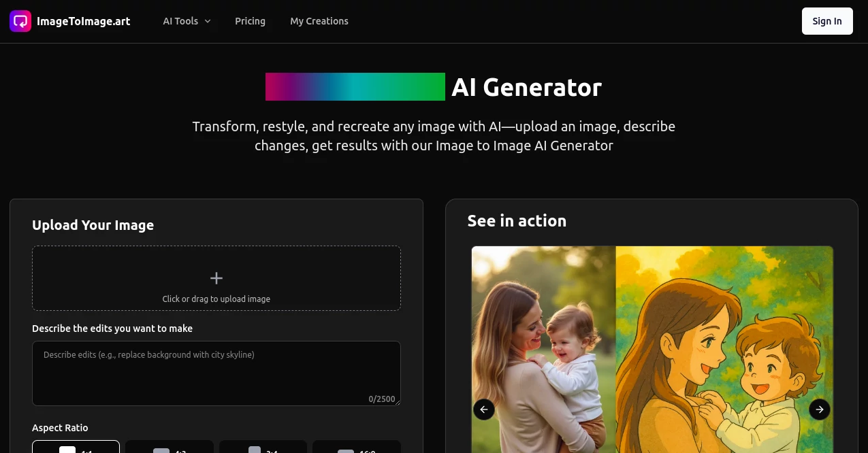Select the 16:9 widescreen aspect ratio icon
Viewport: 868px width, 453px height.
pyautogui.click(x=345, y=450)
